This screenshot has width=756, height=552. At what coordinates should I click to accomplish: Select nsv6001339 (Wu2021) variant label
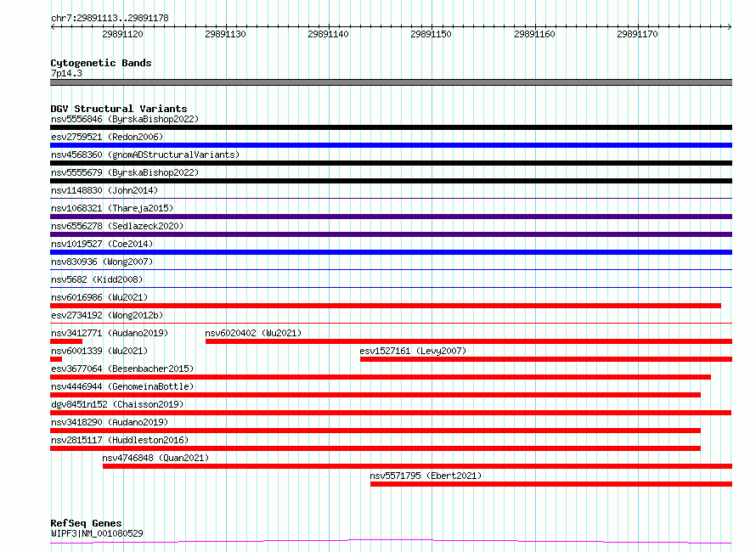pyautogui.click(x=99, y=351)
